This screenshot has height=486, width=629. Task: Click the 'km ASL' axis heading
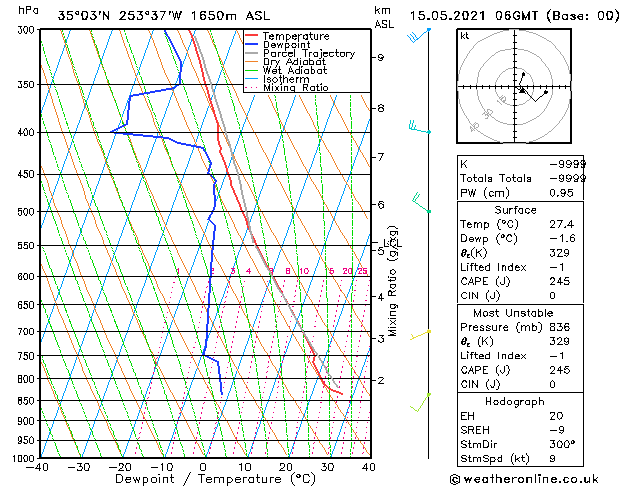pos(383,17)
